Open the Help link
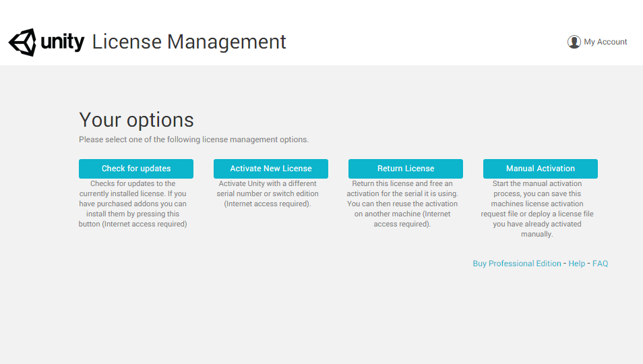Screen dimensions: 643x364 click(576, 264)
